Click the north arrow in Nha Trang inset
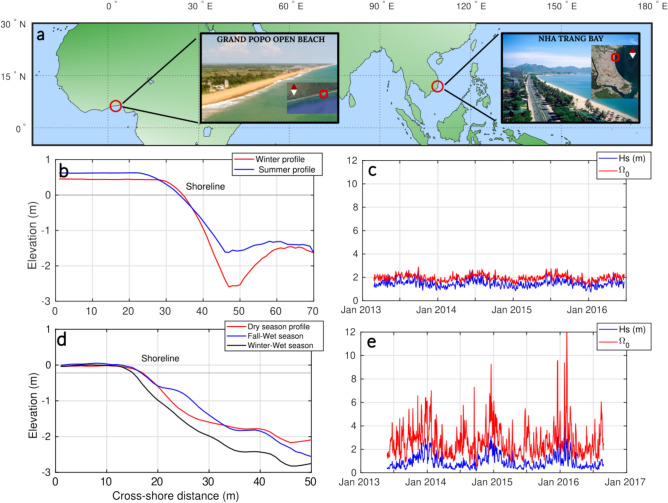The image size is (668, 503). [x=633, y=52]
